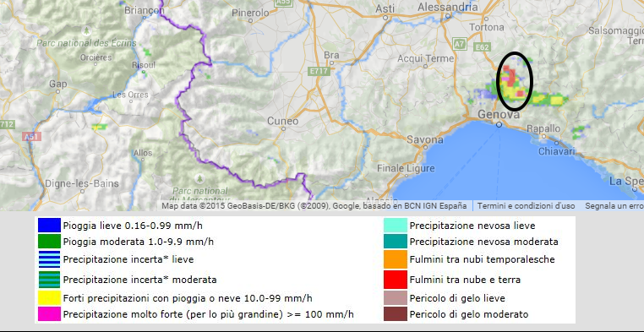
Task: Click the E717 road shield icon
Action: click(319, 72)
